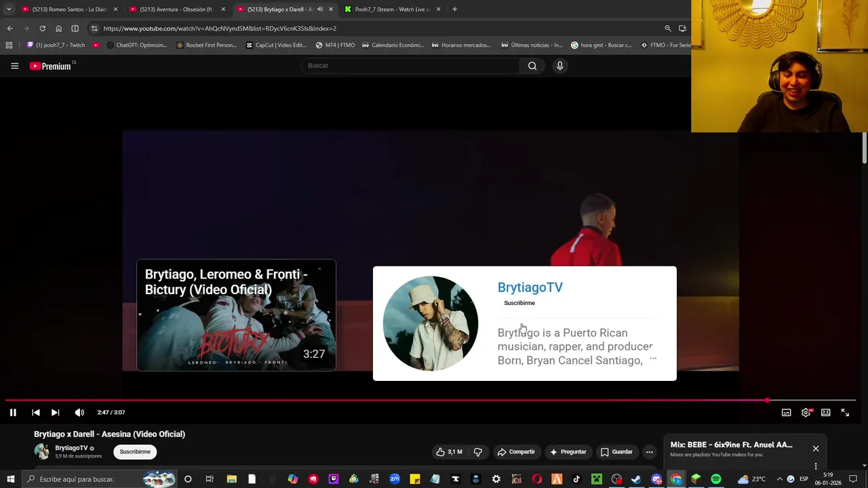868x488 pixels.
Task: Open the YouTube hamburger guide menu
Action: [x=14, y=66]
